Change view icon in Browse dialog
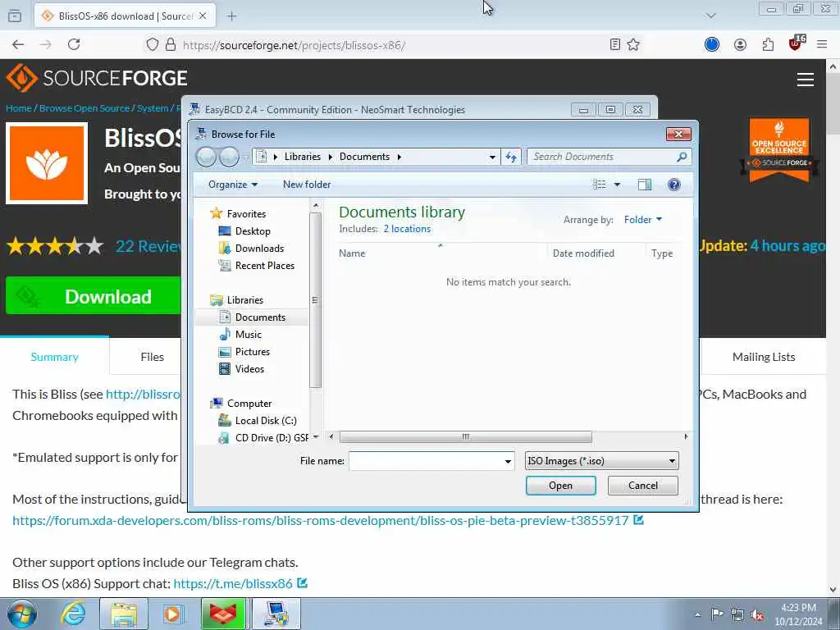Image resolution: width=840 pixels, height=630 pixels. pos(599,185)
